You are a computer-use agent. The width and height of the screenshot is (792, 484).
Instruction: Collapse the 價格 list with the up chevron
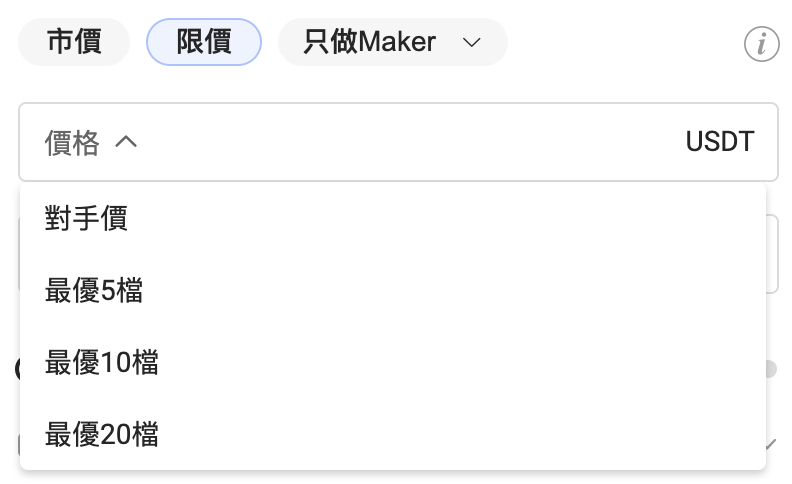(x=126, y=142)
